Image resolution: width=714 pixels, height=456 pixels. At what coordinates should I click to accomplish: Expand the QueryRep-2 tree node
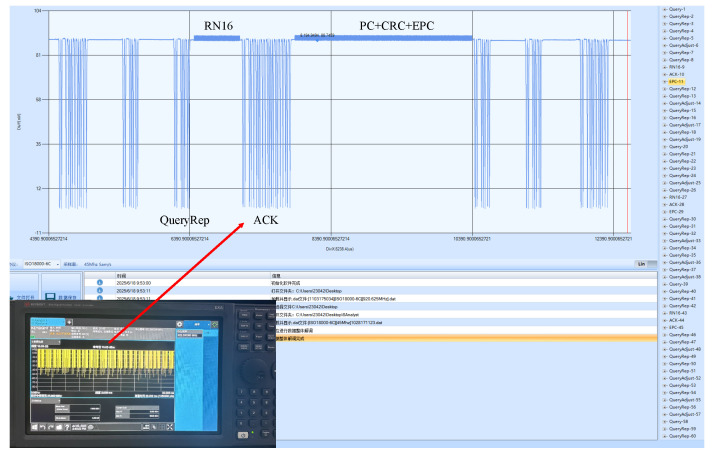pyautogui.click(x=665, y=16)
